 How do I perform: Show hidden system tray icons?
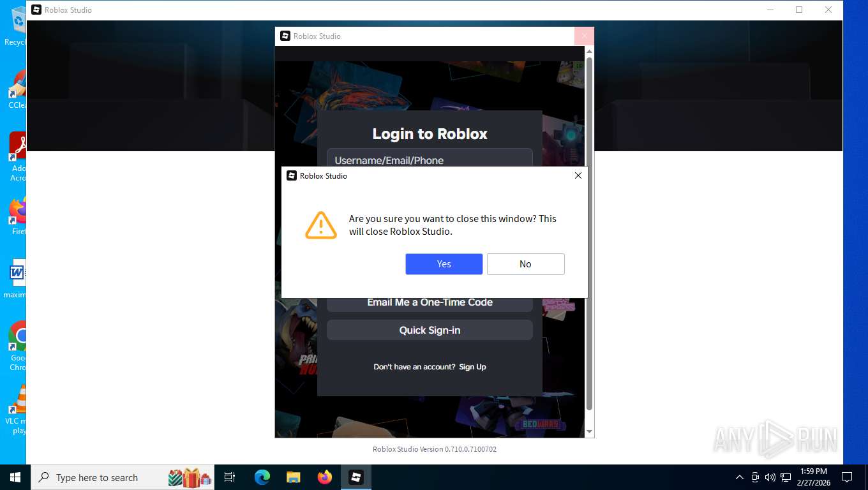tap(740, 477)
